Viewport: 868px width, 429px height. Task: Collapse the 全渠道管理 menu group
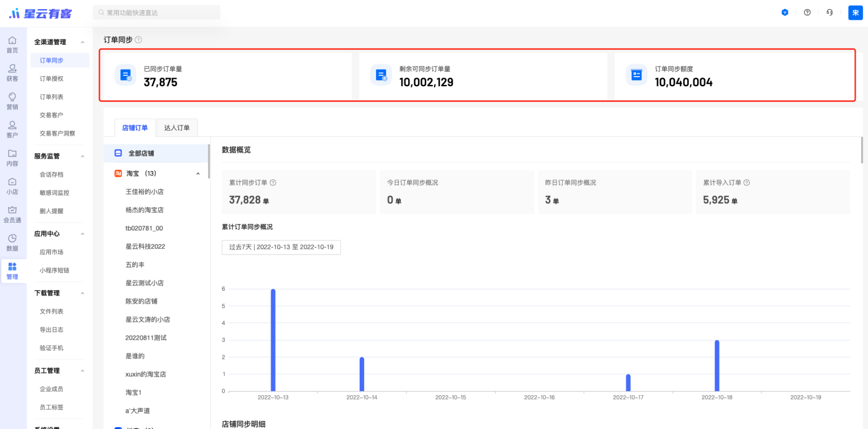[x=82, y=42]
